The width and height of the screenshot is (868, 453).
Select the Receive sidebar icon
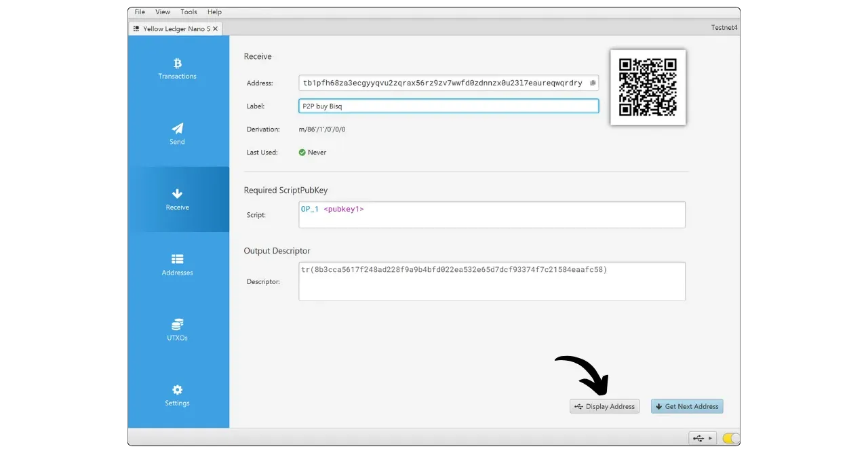[177, 199]
